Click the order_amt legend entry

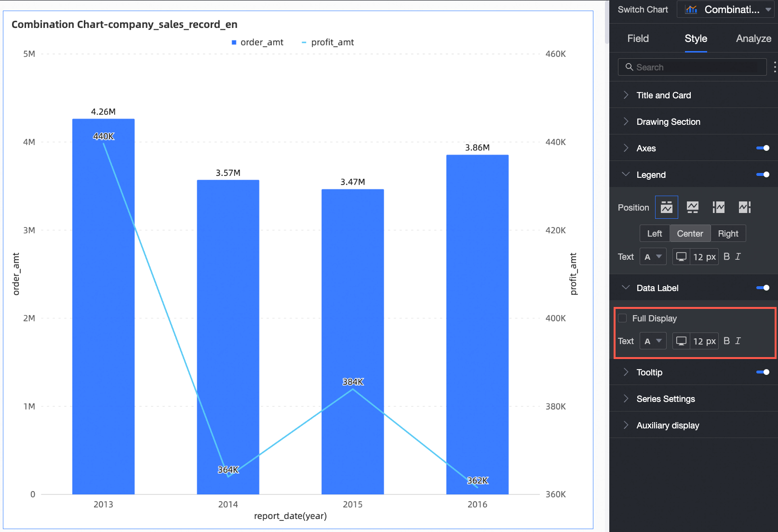[x=257, y=42]
